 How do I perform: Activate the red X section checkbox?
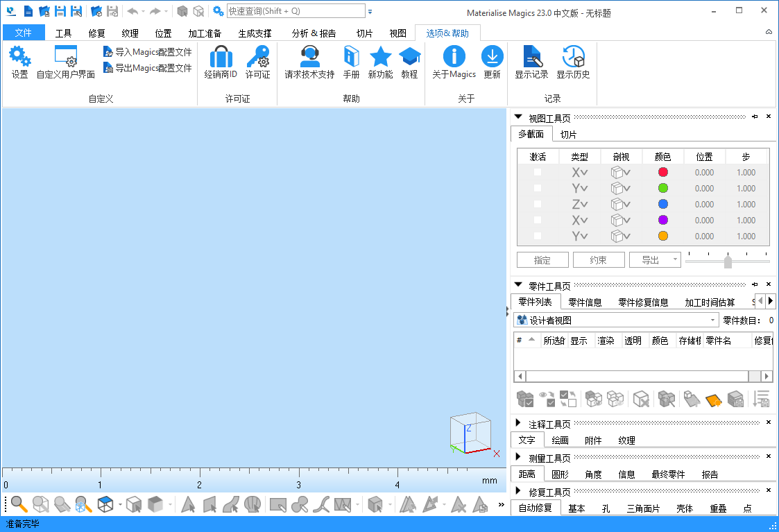[x=537, y=173]
